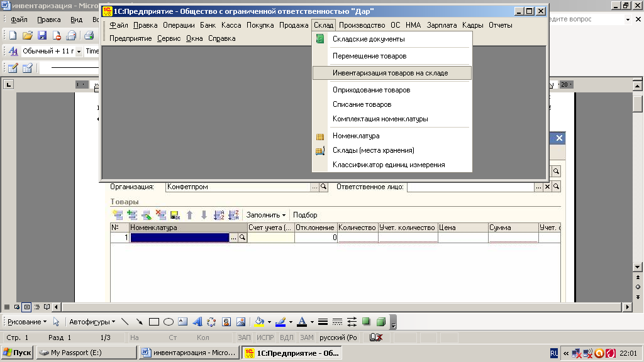Screen dimensions: 644x362
Task: Insert WordArt from Drawing toolbar
Action: (197, 322)
